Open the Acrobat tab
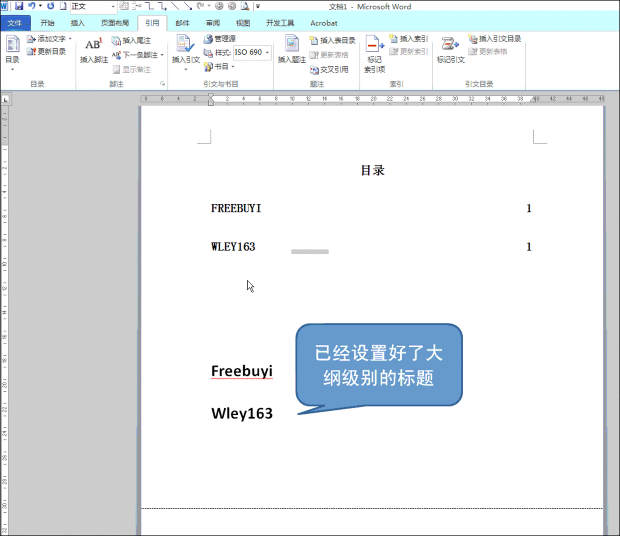620x536 pixels. click(323, 23)
